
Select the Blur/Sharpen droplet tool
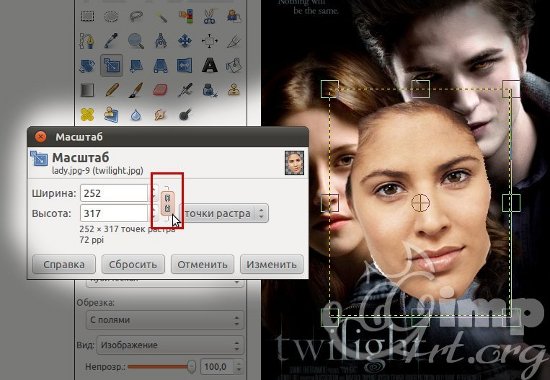pyautogui.click(x=136, y=114)
